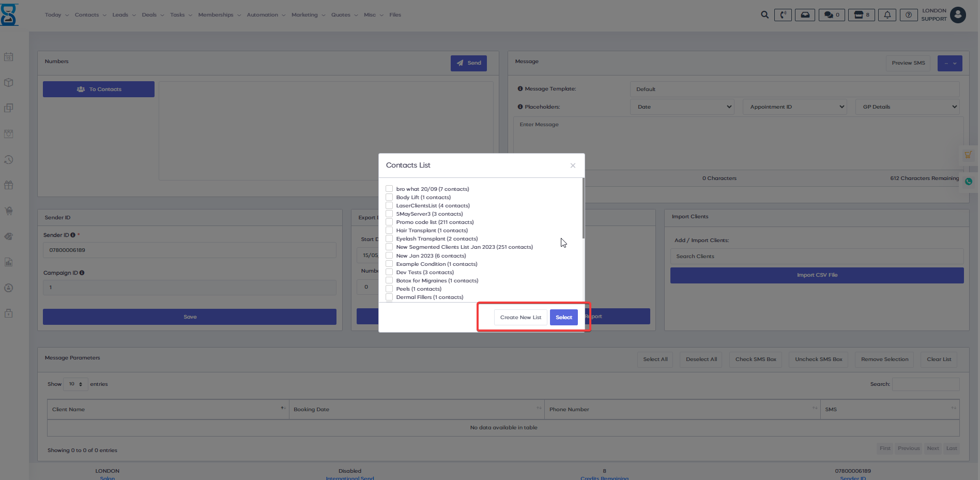The width and height of the screenshot is (980, 480).
Task: Tick the Promo code list checkbox
Action: click(389, 222)
